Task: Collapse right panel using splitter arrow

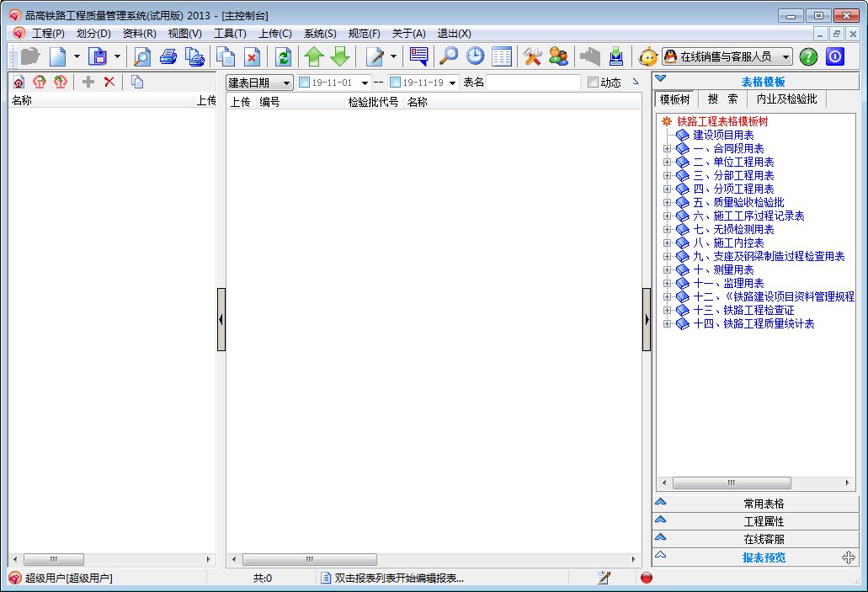Action: click(x=646, y=319)
